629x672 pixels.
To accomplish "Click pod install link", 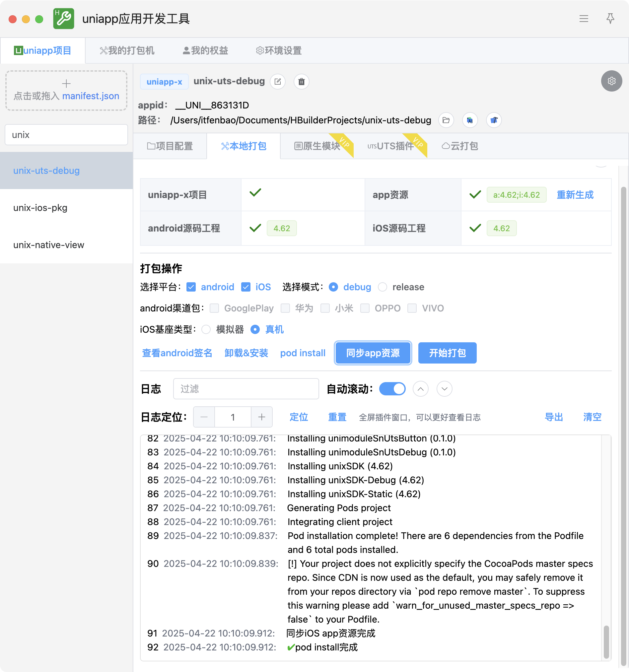I will click(x=303, y=353).
